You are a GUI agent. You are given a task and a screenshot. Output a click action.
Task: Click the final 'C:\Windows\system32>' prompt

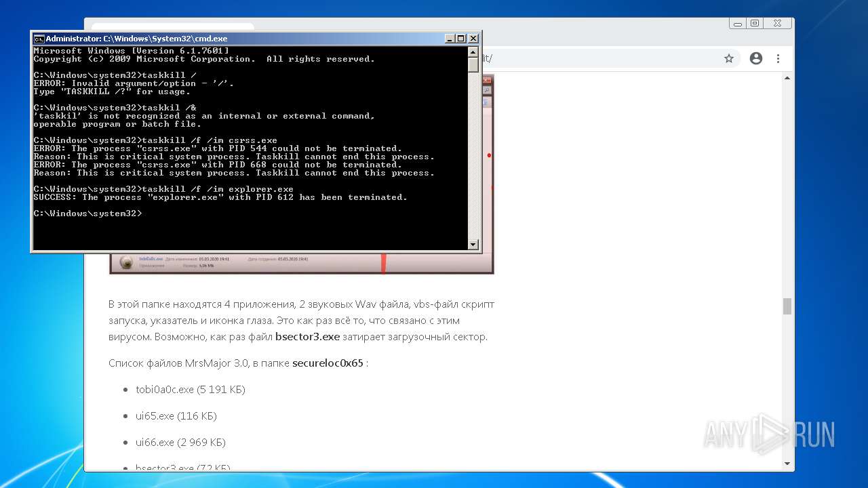click(x=87, y=213)
